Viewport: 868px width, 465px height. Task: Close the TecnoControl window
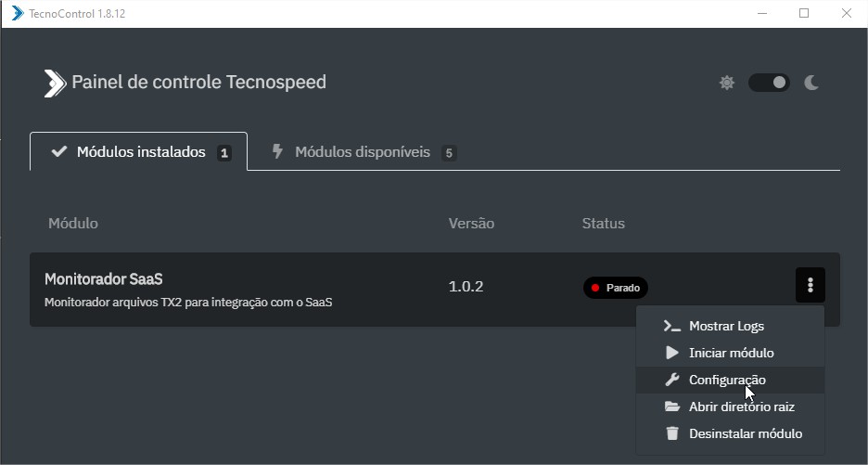point(847,13)
